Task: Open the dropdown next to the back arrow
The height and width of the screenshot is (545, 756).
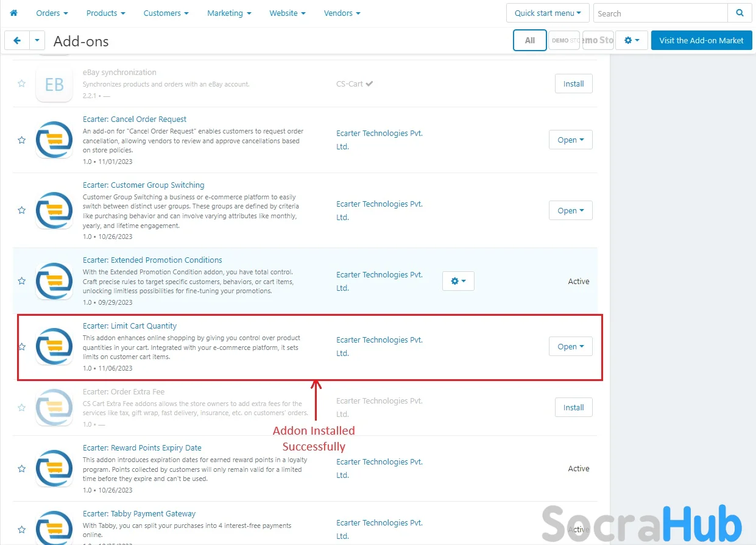Action: 37,41
